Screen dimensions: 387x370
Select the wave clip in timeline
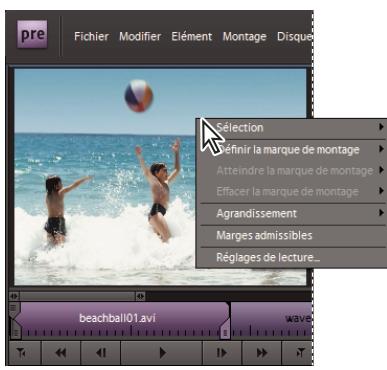click(272, 319)
